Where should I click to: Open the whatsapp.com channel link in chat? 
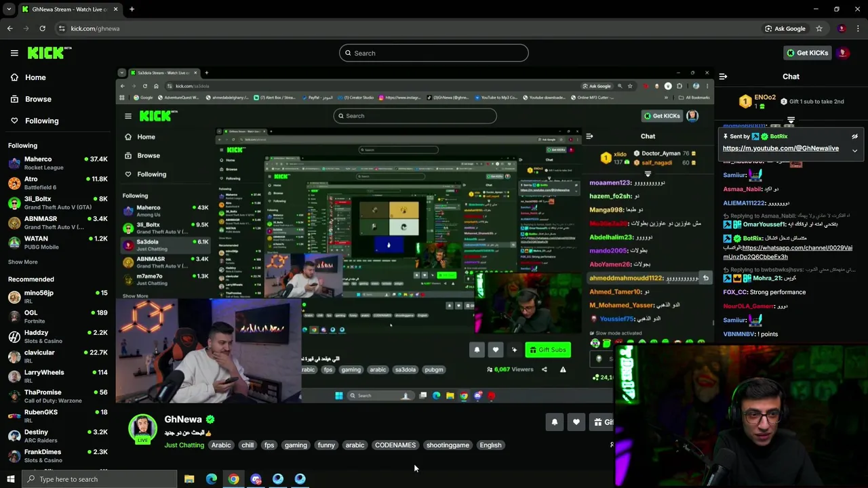[x=787, y=252]
